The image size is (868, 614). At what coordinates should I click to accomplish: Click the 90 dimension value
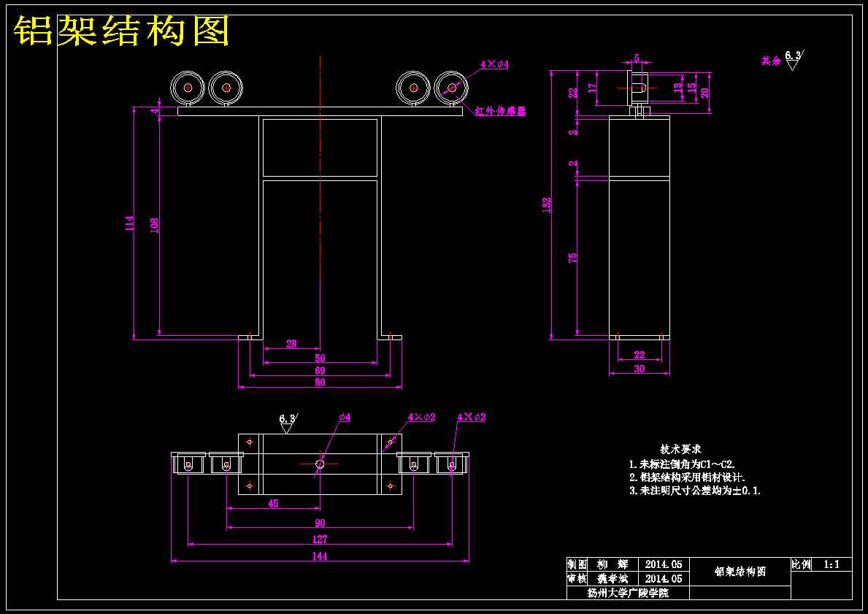click(320, 523)
